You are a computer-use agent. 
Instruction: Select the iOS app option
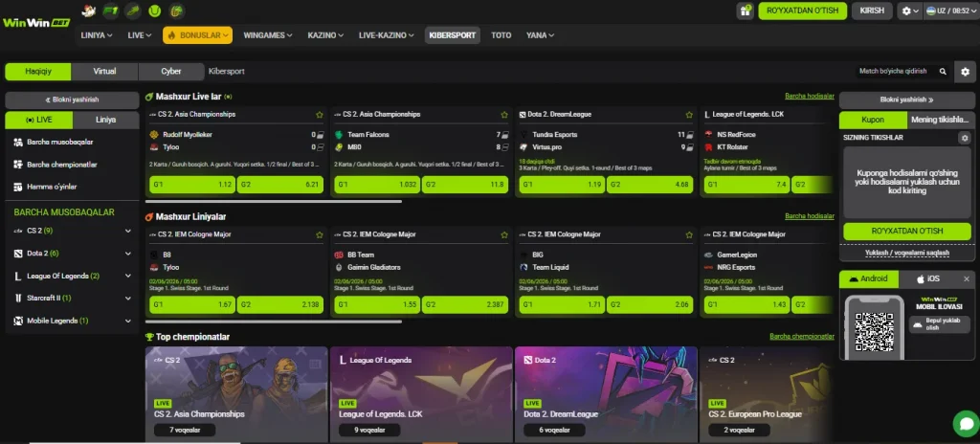927,278
